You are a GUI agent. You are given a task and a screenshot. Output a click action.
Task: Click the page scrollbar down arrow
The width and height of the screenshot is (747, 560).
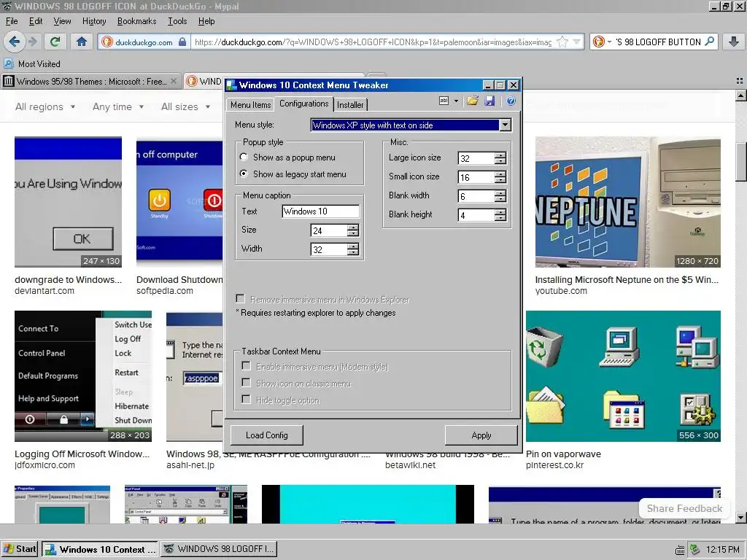(x=741, y=517)
